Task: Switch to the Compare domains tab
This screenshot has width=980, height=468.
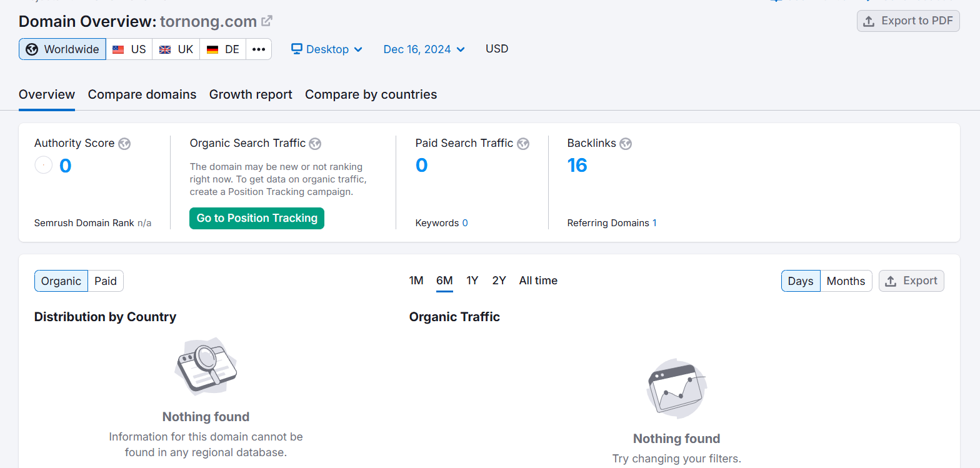Action: click(x=142, y=94)
